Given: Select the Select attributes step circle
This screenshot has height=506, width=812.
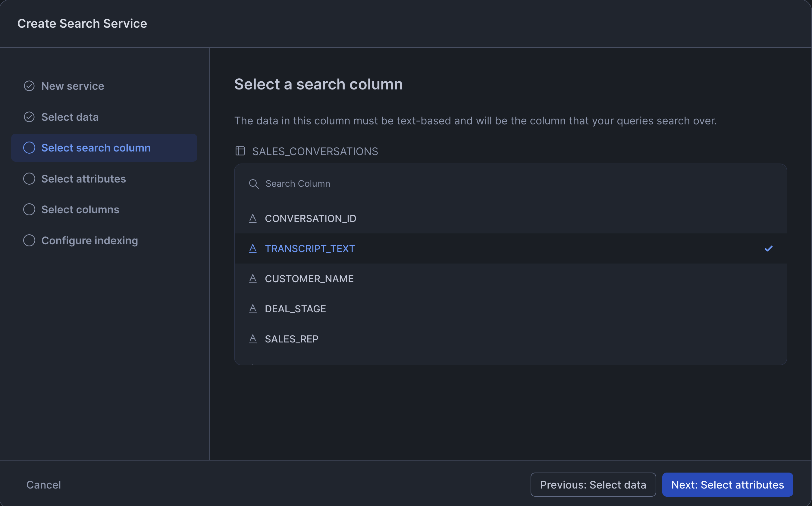Looking at the screenshot, I should [x=29, y=179].
